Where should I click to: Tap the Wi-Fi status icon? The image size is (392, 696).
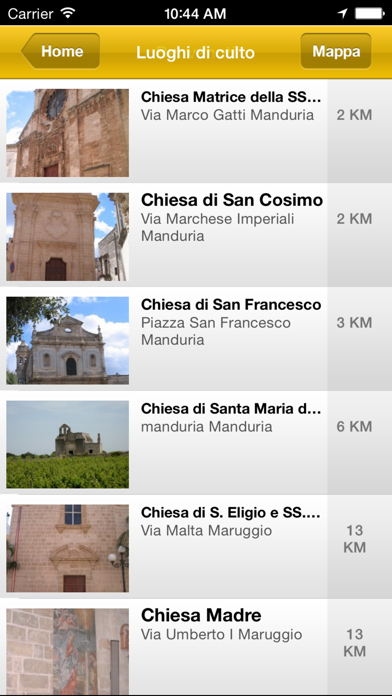tap(68, 13)
